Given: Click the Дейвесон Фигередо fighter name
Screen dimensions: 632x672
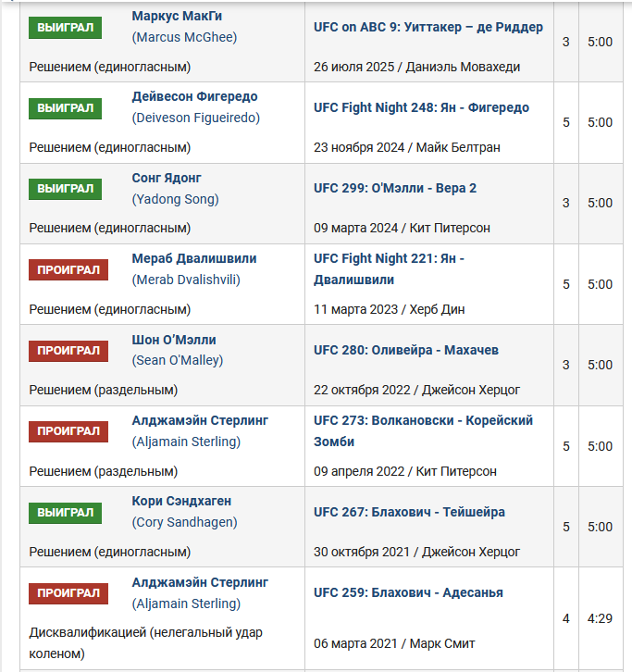Looking at the screenshot, I should click(x=194, y=96).
